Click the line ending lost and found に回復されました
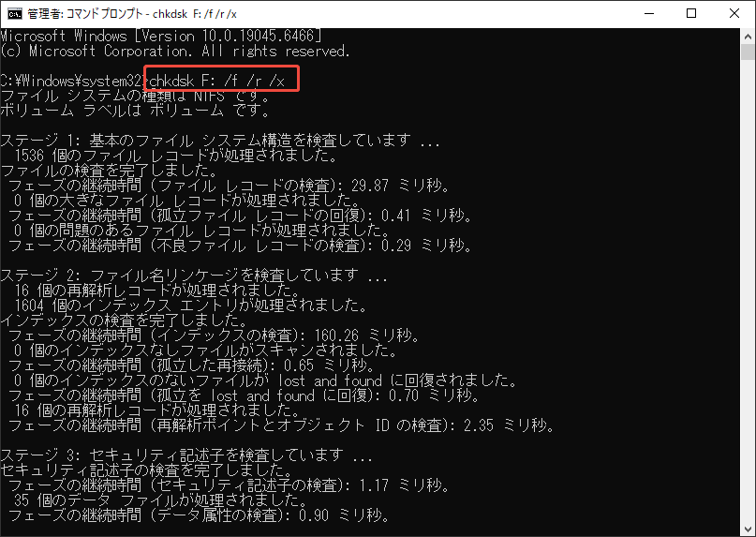Image resolution: width=756 pixels, height=537 pixels. tap(266, 380)
